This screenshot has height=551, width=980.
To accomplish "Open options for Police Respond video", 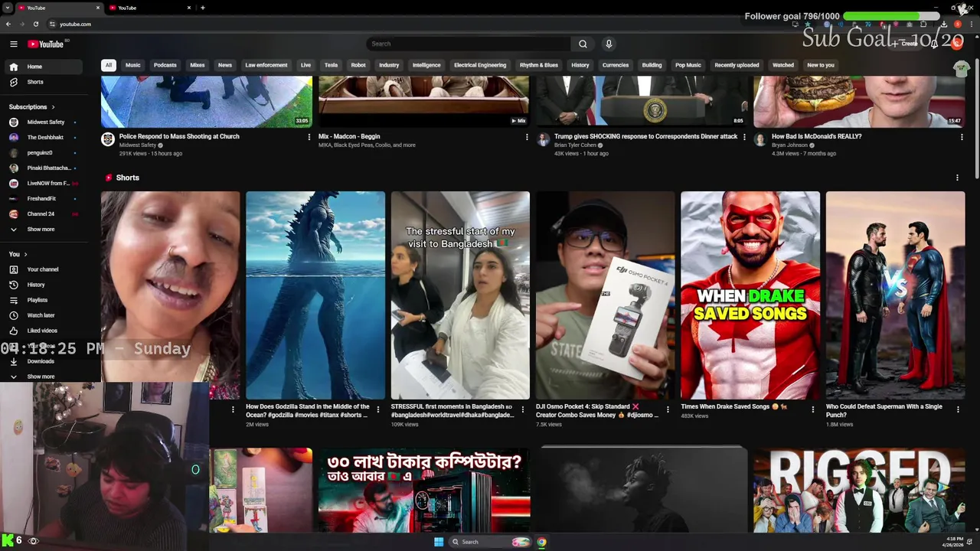I will pyautogui.click(x=309, y=137).
